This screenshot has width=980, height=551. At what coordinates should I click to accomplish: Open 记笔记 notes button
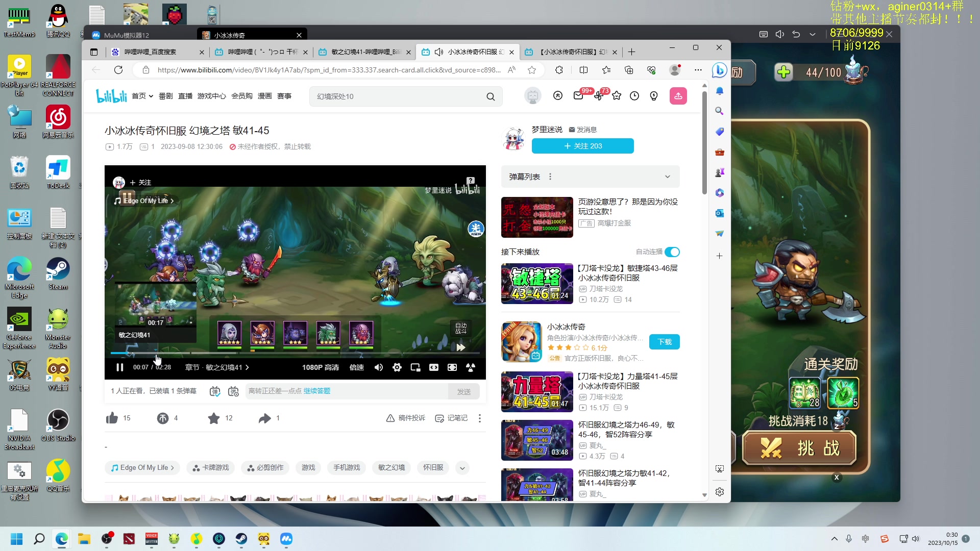(x=451, y=418)
